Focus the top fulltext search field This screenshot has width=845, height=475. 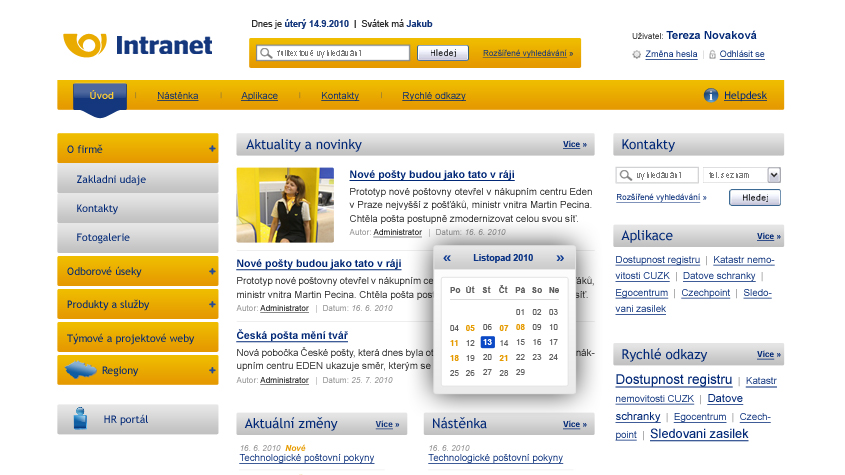[333, 53]
